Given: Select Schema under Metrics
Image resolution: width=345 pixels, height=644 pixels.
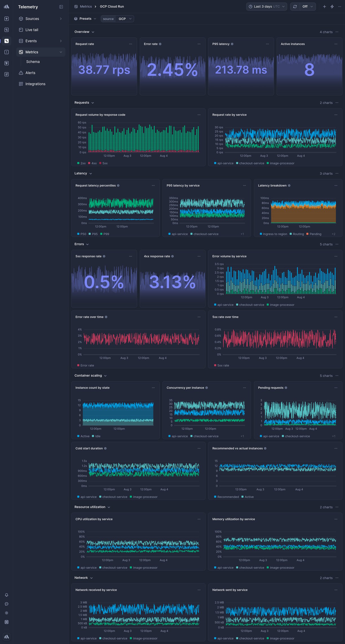Looking at the screenshot, I should coord(33,61).
